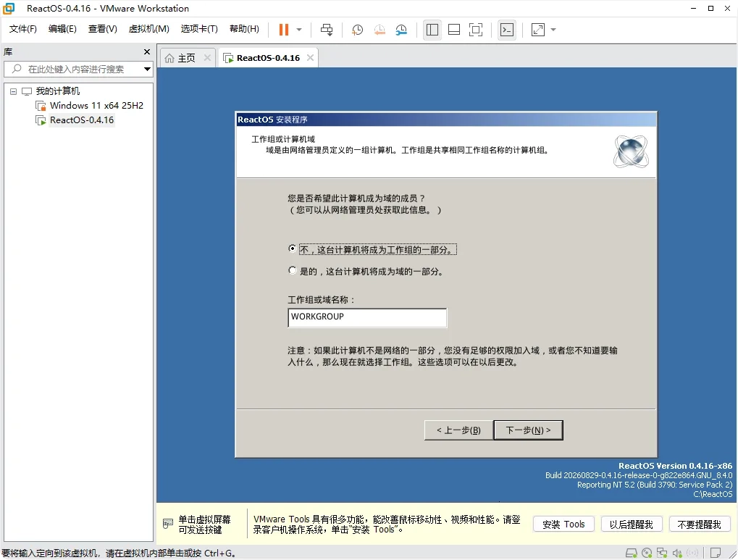Click the workgroup or domain name field
Viewport: 738px width, 560px height.
click(x=367, y=317)
